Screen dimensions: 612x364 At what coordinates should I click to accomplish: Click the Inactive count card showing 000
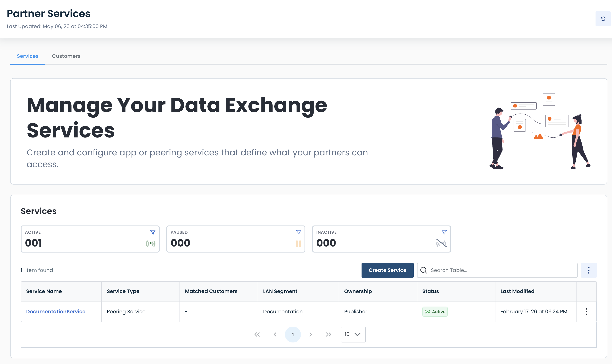pos(381,239)
